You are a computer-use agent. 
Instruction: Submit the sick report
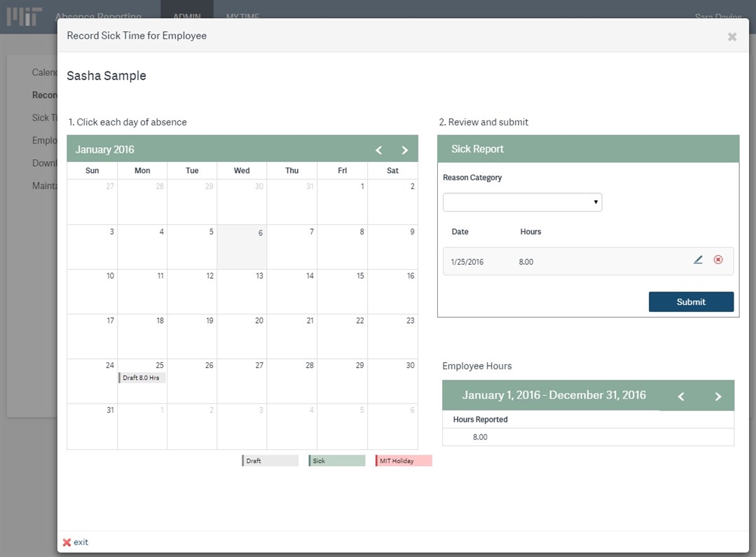(691, 302)
